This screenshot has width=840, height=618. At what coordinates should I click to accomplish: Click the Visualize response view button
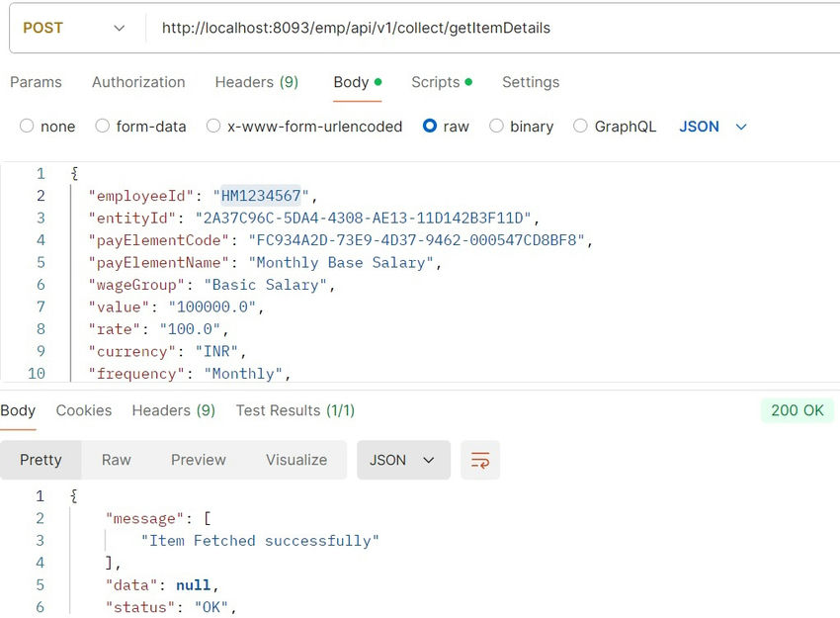[x=296, y=460]
